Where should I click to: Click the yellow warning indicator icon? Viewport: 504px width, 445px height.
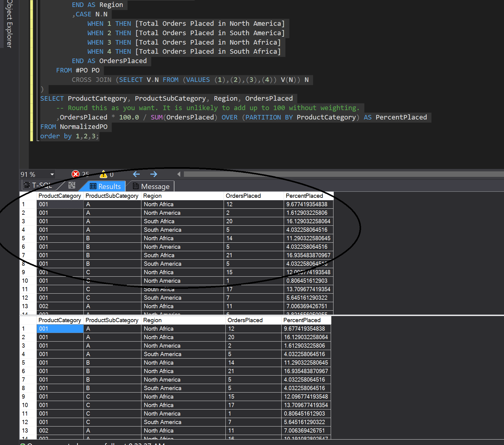(x=103, y=174)
